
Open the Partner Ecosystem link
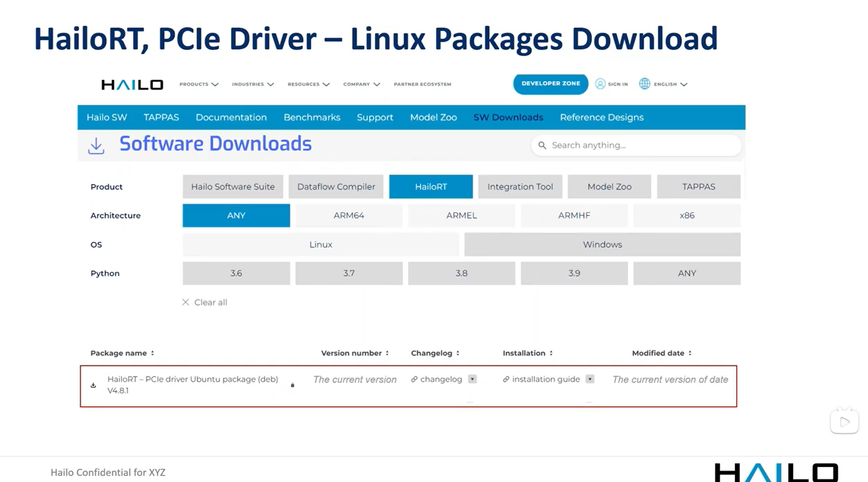[x=422, y=84]
